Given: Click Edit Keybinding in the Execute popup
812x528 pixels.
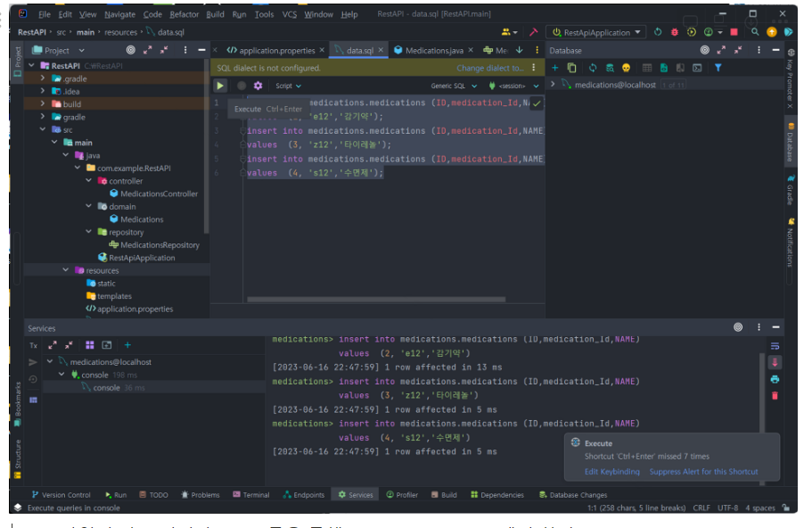Looking at the screenshot, I should click(x=611, y=472).
